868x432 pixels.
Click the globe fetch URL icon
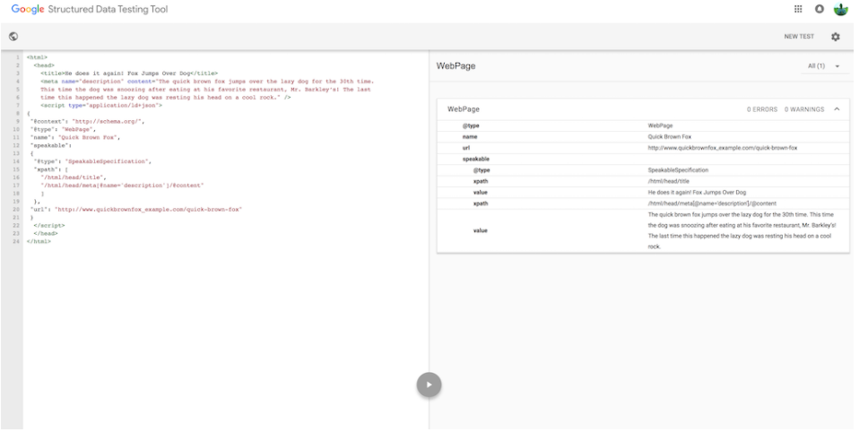tap(13, 37)
